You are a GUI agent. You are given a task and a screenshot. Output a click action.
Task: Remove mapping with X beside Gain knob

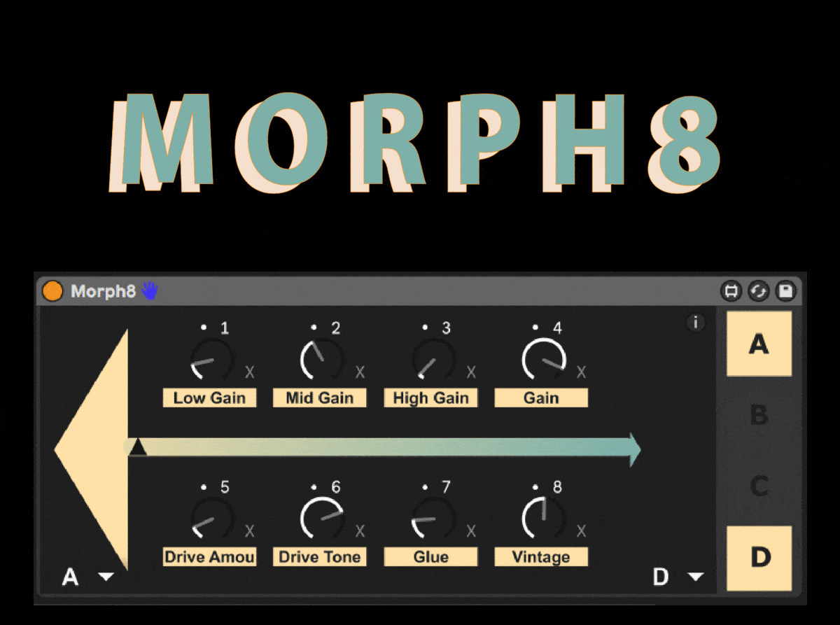(581, 372)
